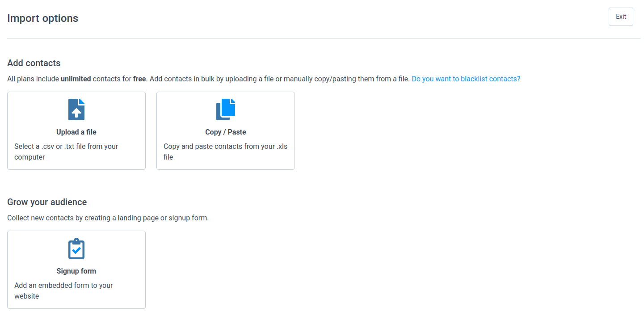The height and width of the screenshot is (312, 644).
Task: Choose the "Copy / Paste" card title
Action: tap(226, 132)
